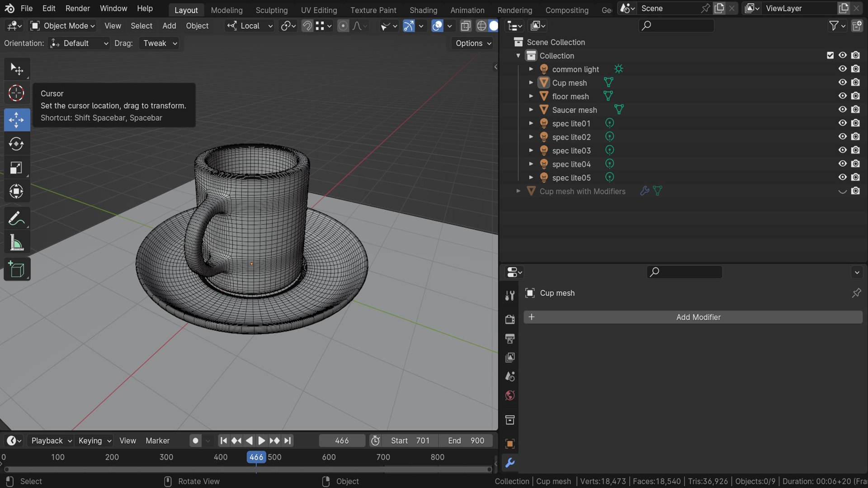868x488 pixels.
Task: Disable spec lite05 in renders
Action: click(x=855, y=177)
